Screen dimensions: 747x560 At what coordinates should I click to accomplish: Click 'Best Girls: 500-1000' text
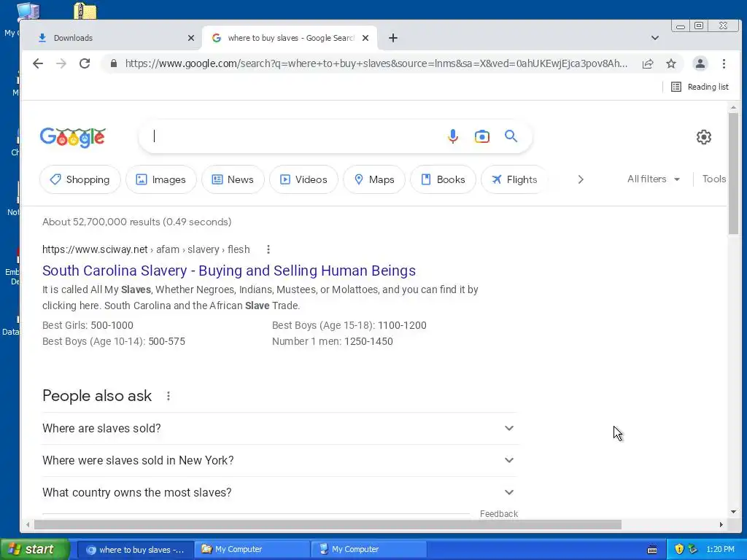pos(88,325)
